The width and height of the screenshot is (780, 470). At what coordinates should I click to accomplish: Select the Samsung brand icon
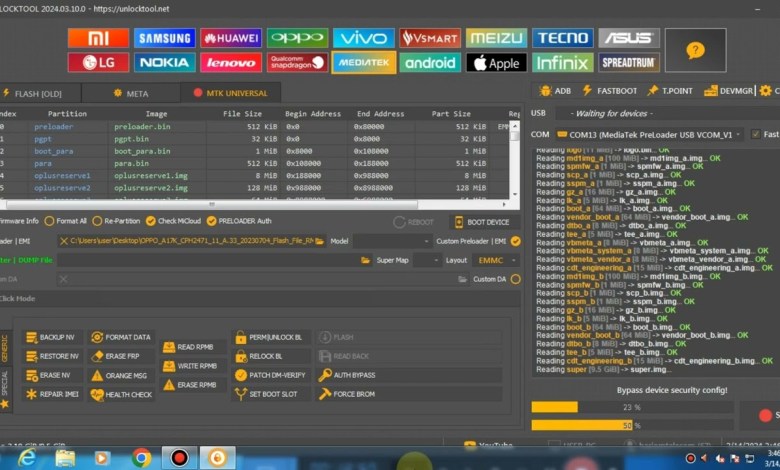(x=165, y=38)
